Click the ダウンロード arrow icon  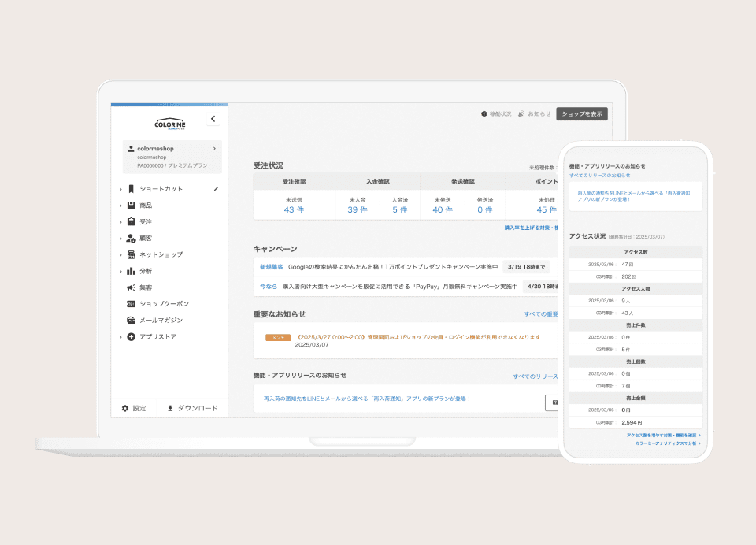170,408
